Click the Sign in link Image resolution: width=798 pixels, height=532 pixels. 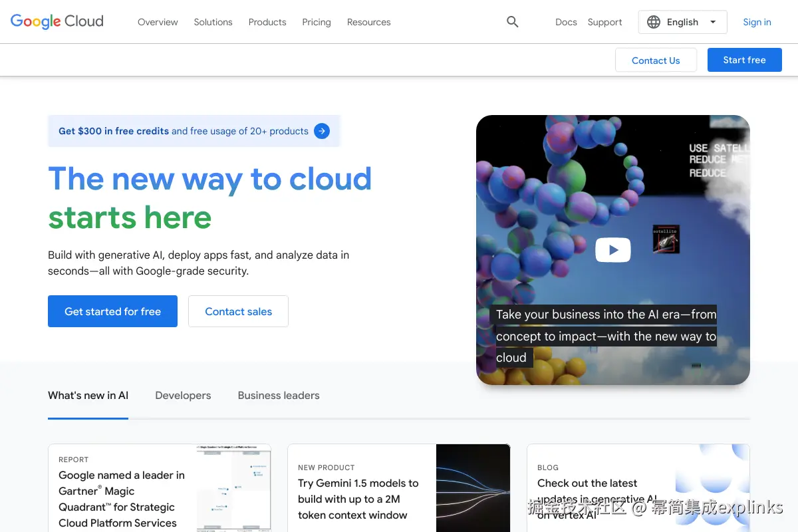point(757,22)
